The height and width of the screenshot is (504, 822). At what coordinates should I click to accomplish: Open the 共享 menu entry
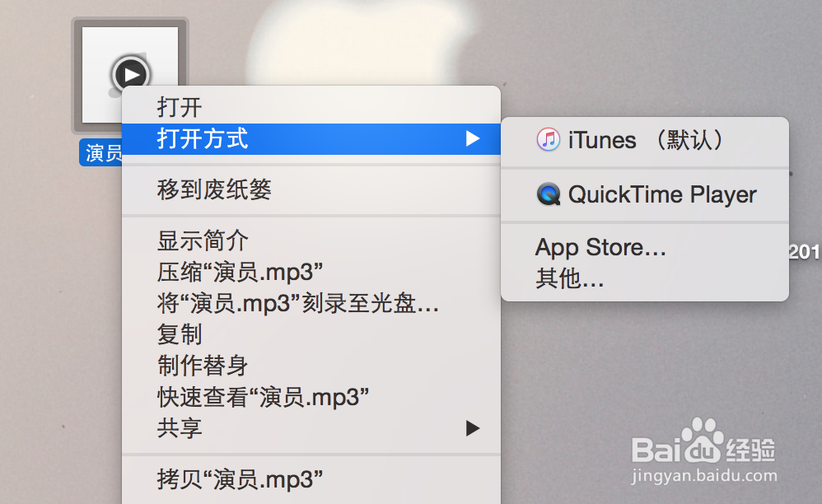tap(311, 428)
